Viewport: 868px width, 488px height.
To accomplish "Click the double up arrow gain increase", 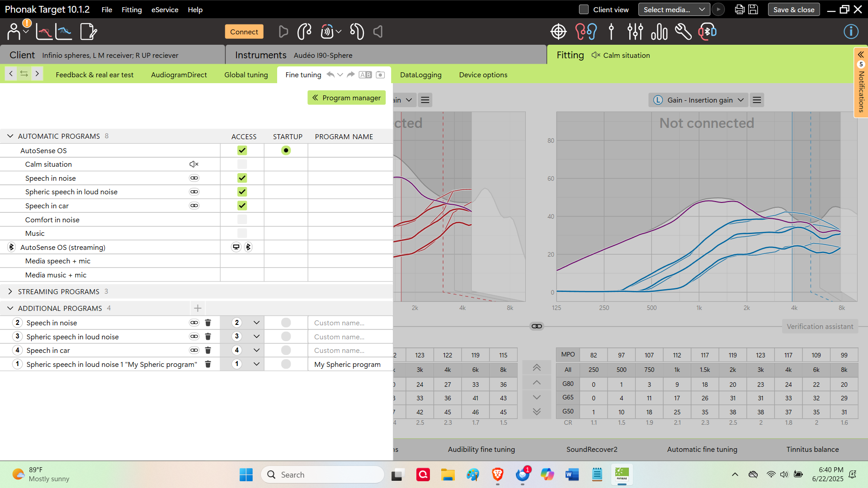I will point(537,367).
